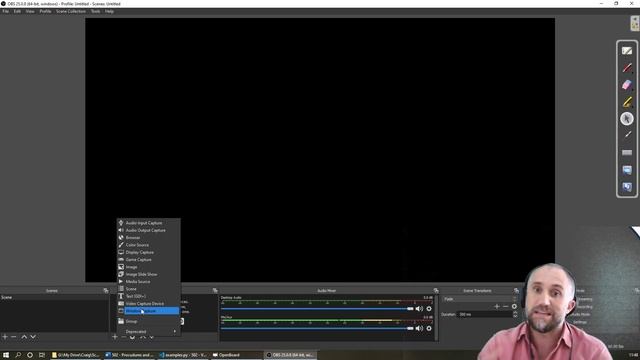Click the display screen icon in the side toolbar
Viewport: 640px width, 360px height.
[627, 169]
